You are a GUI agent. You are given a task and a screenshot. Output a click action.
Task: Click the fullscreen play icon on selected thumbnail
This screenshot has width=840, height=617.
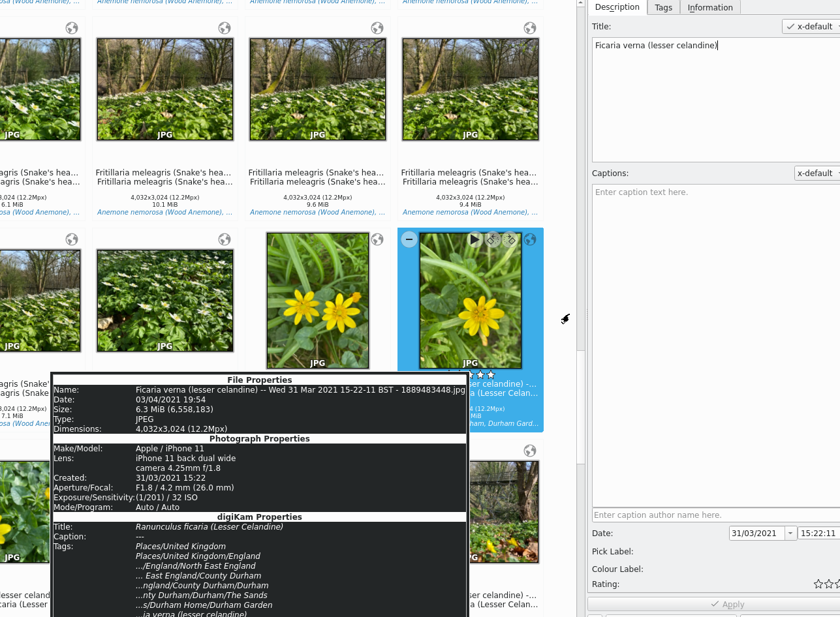click(x=474, y=239)
